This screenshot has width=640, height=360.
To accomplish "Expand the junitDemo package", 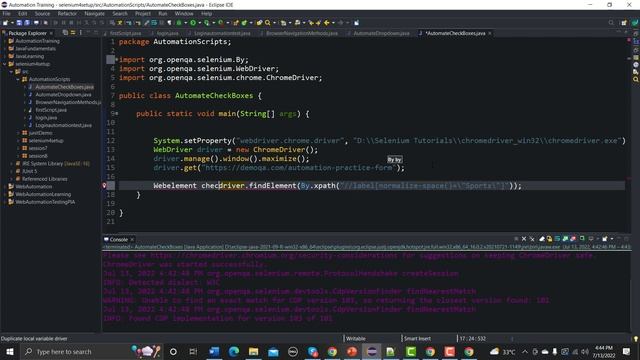I will [18, 133].
